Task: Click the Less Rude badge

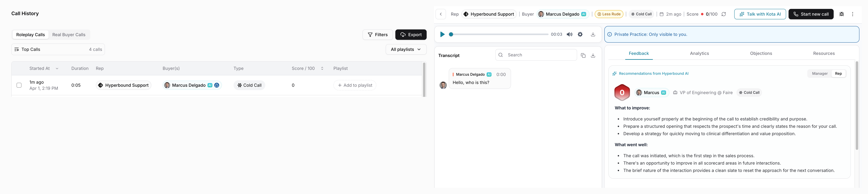Action: tap(609, 14)
